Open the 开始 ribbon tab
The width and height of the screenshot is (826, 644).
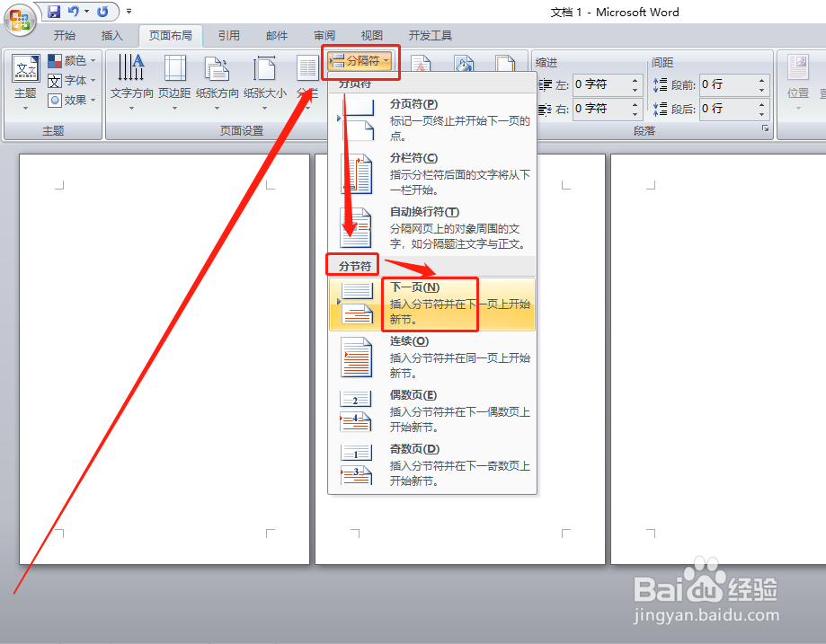65,36
